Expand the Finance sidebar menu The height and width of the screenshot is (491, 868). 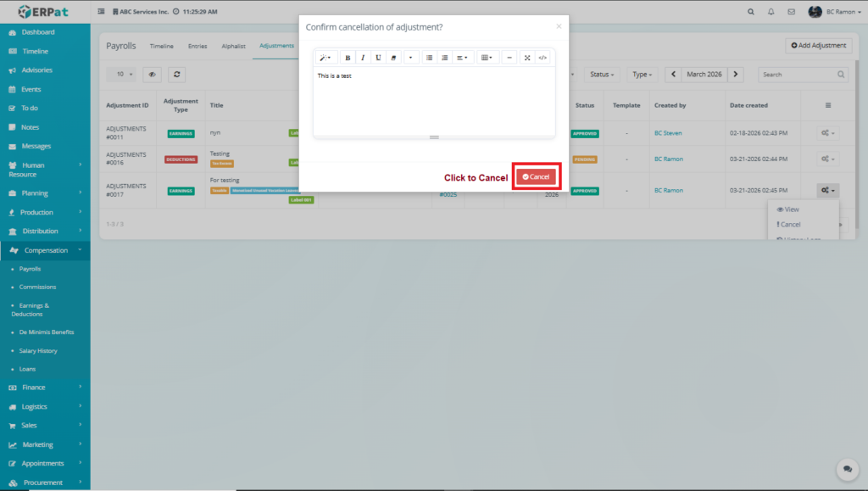coord(45,388)
